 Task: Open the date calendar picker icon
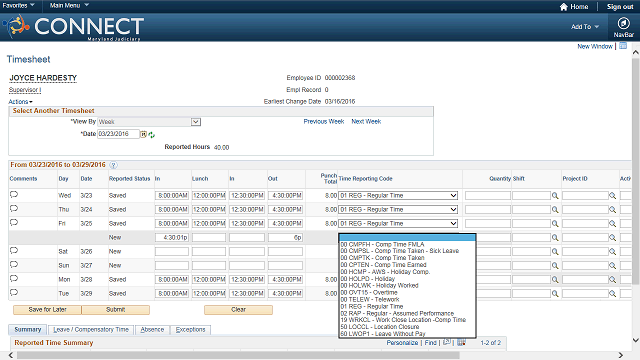pos(144,134)
